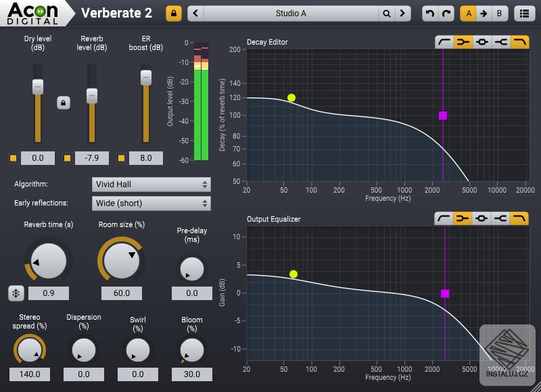Toggle the freeze snowflake button

tap(16, 293)
